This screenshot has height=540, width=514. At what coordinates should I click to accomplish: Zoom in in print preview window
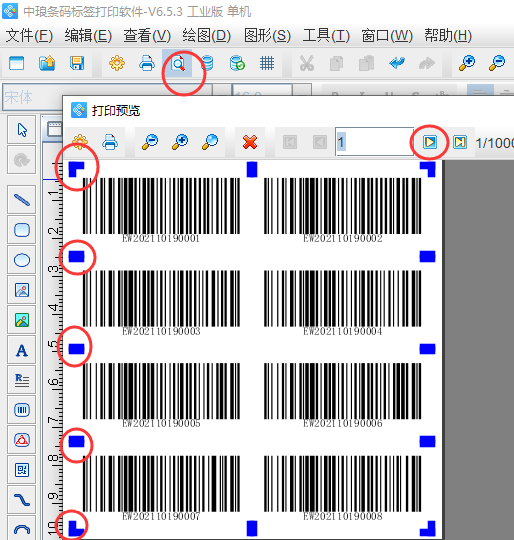[180, 142]
